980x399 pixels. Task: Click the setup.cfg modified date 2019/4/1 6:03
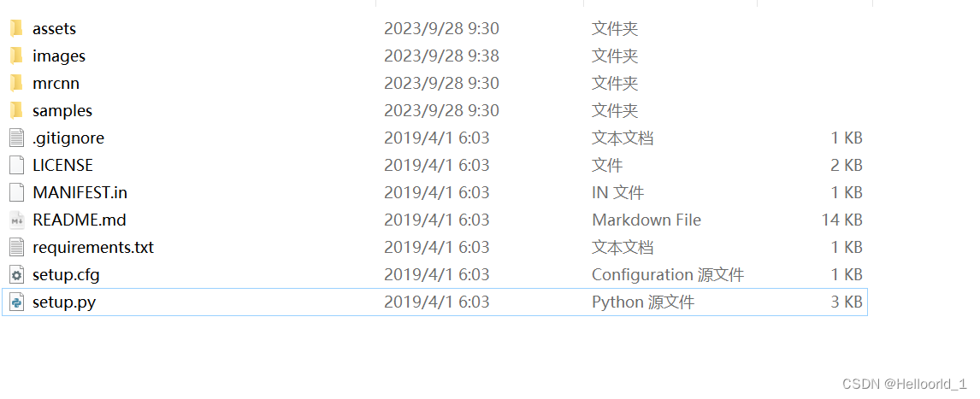[436, 275]
